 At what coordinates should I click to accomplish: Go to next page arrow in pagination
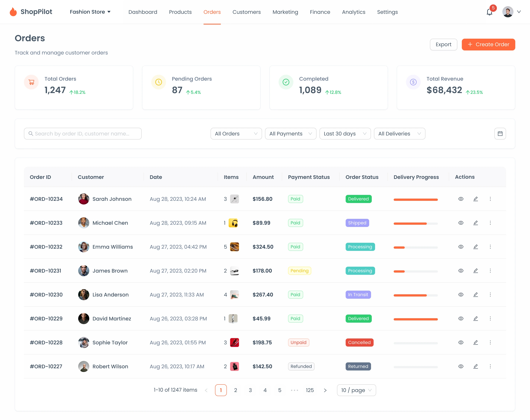point(325,390)
